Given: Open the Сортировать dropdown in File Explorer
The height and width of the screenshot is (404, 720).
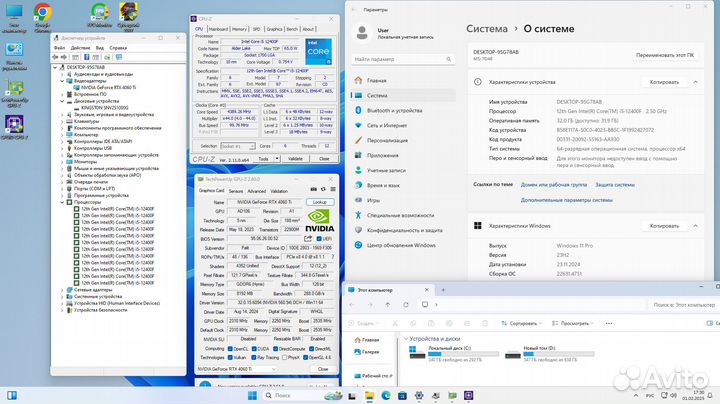Looking at the screenshot, I should click(x=522, y=323).
